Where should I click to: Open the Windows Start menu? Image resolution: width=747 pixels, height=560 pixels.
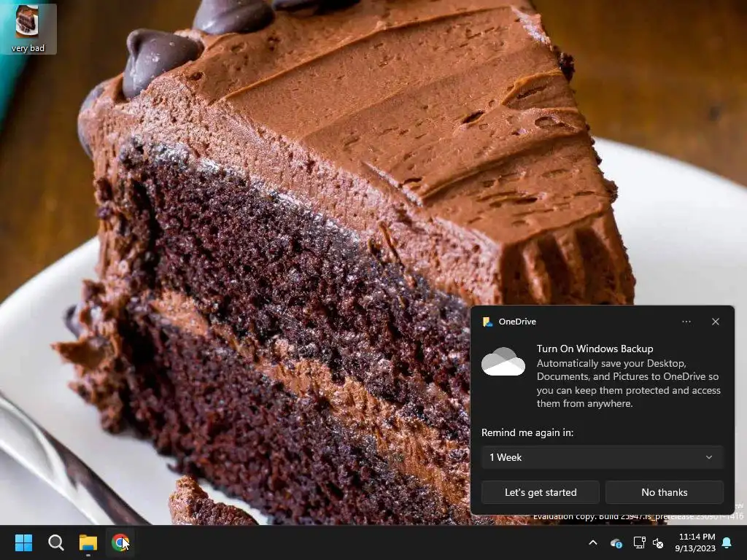click(23, 542)
